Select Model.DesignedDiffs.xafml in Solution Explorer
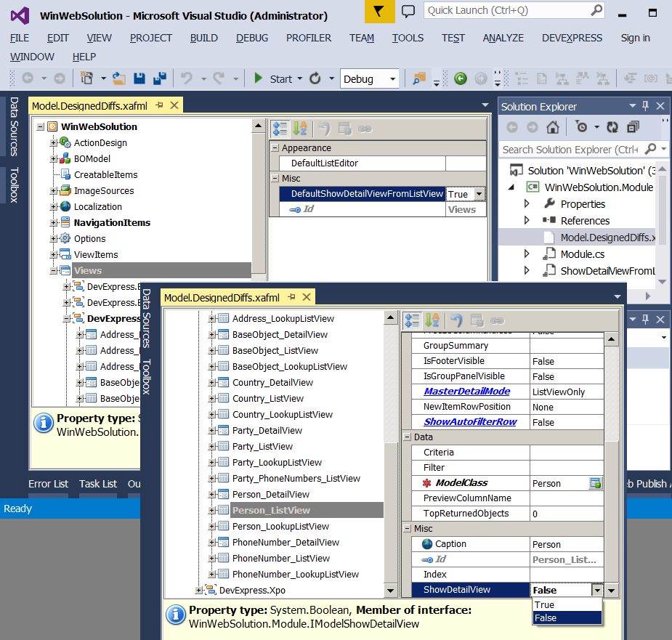Screen dimensions: 672x640 [607, 237]
